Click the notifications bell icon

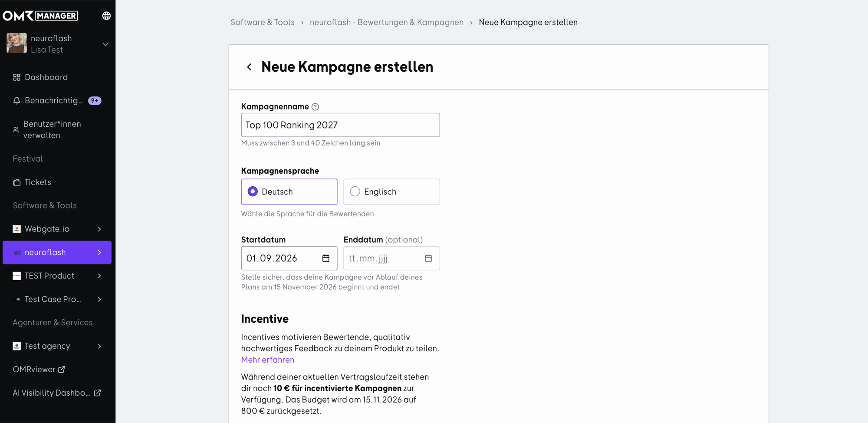coord(16,101)
